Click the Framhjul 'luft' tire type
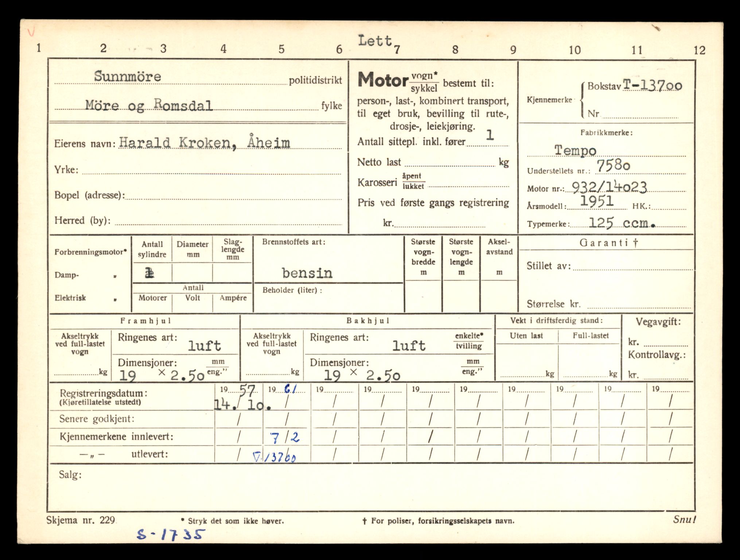740x560 pixels. [x=204, y=346]
